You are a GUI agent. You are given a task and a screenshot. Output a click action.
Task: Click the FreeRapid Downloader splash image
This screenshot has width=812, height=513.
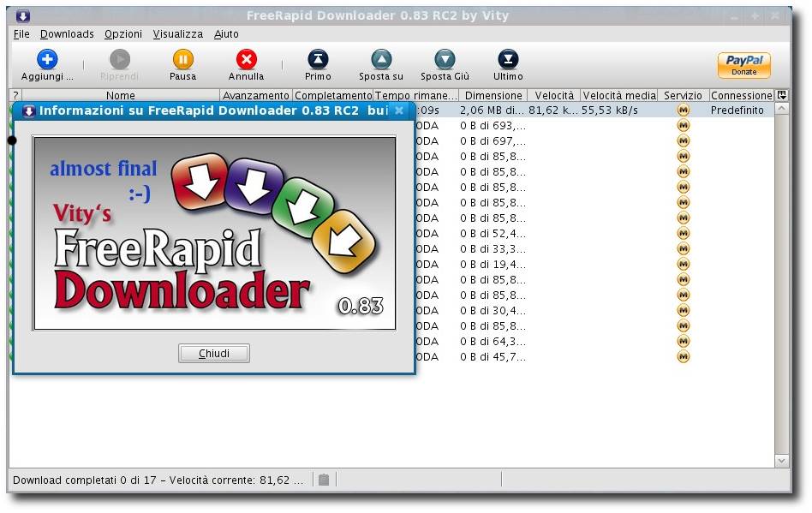[214, 233]
